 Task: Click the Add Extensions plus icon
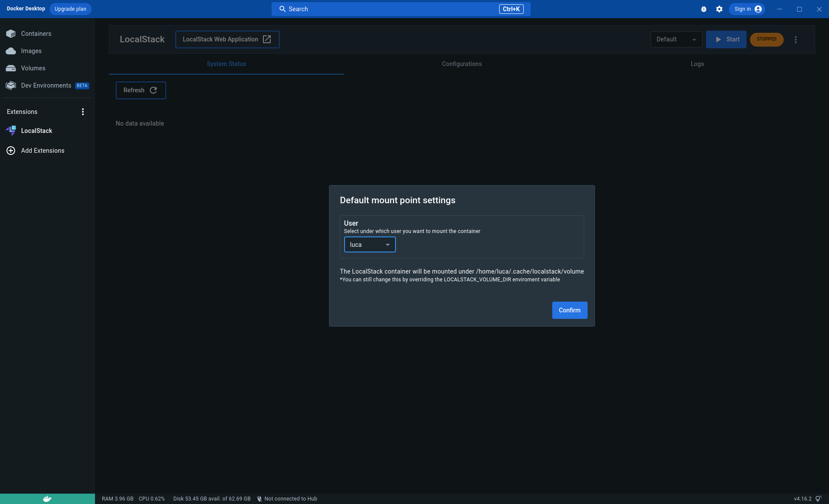[x=11, y=151]
